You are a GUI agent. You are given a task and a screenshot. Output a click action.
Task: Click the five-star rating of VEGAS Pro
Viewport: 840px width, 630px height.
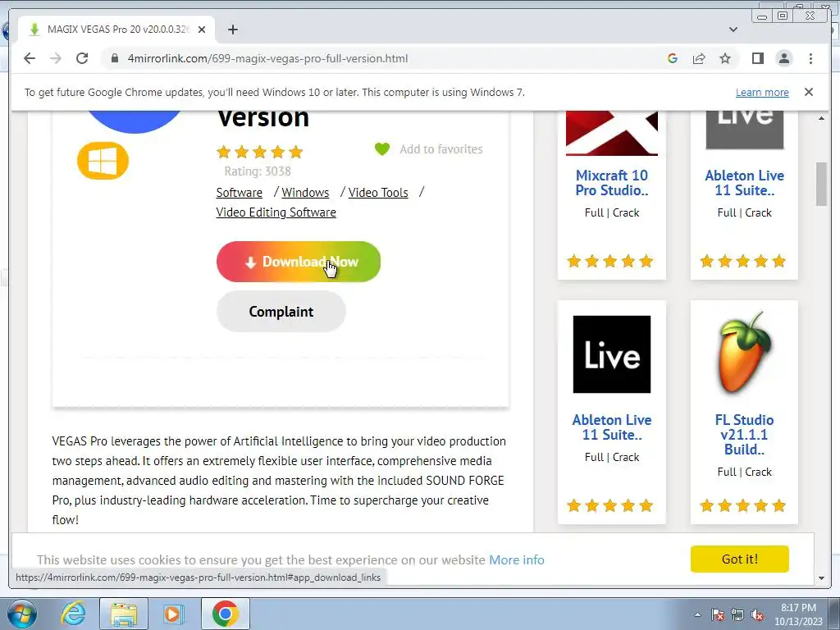coord(260,152)
